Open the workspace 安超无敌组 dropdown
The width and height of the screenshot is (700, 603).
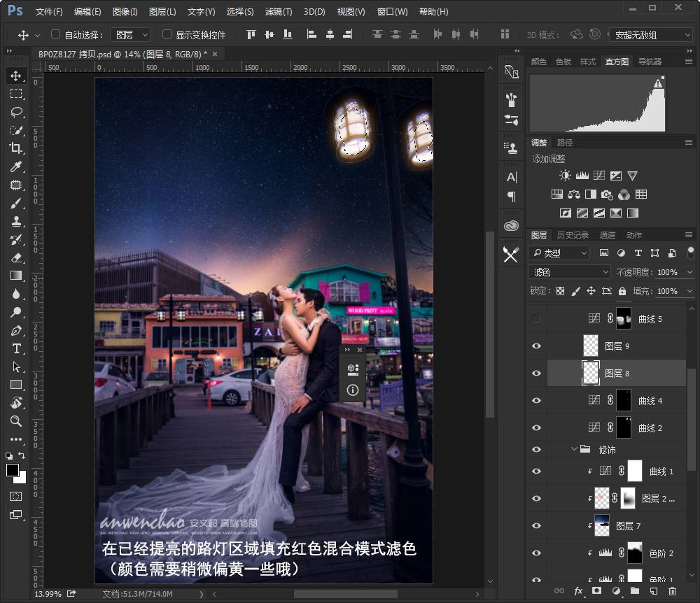point(650,35)
